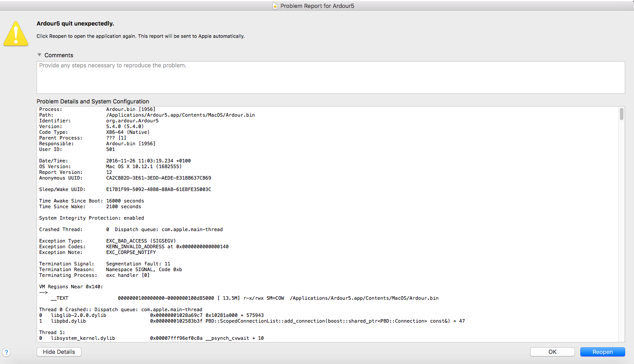
Task: Click the yellow warning triangle icon
Action: pyautogui.click(x=16, y=34)
